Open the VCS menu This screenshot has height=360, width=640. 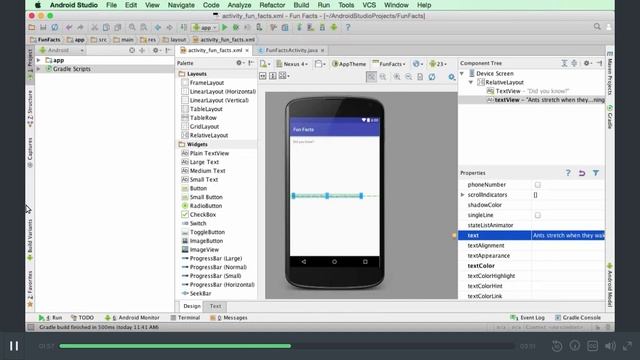[369, 5]
